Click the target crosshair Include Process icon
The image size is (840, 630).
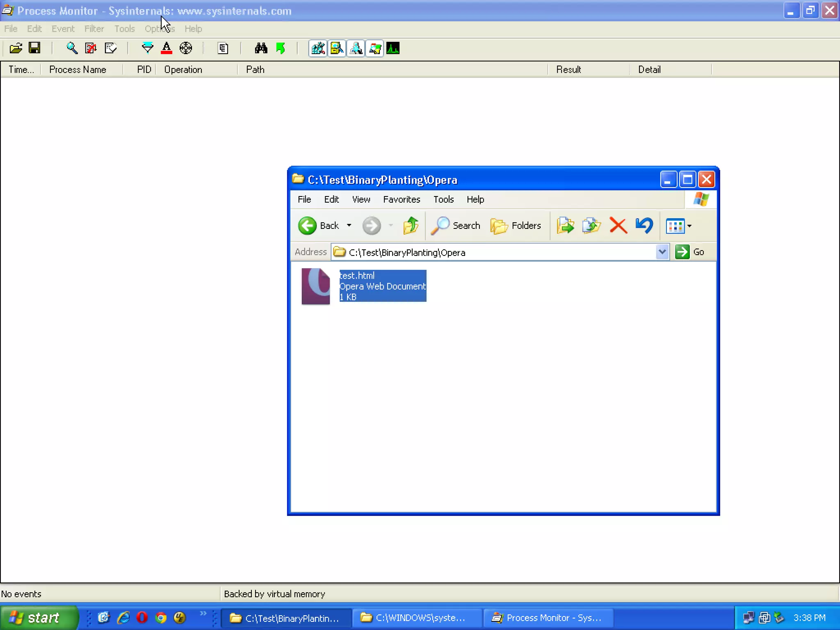[x=186, y=48]
